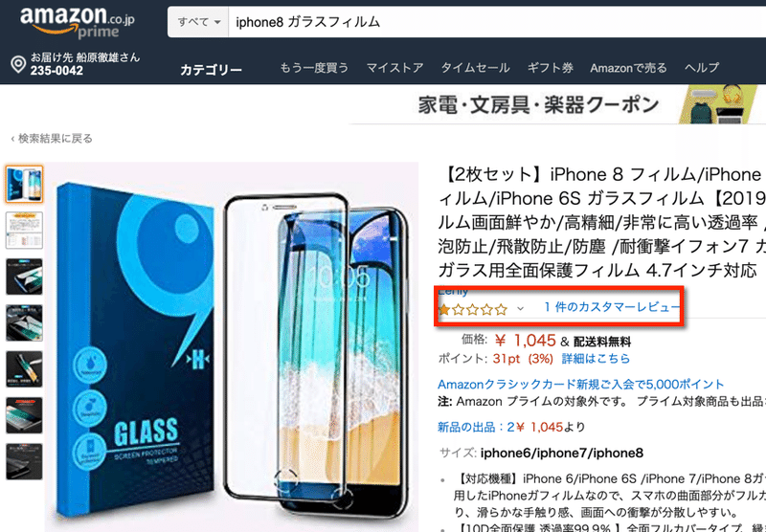Click the 家電・文房具・楽器クーポン banner
The height and width of the screenshot is (532, 766).
click(557, 104)
